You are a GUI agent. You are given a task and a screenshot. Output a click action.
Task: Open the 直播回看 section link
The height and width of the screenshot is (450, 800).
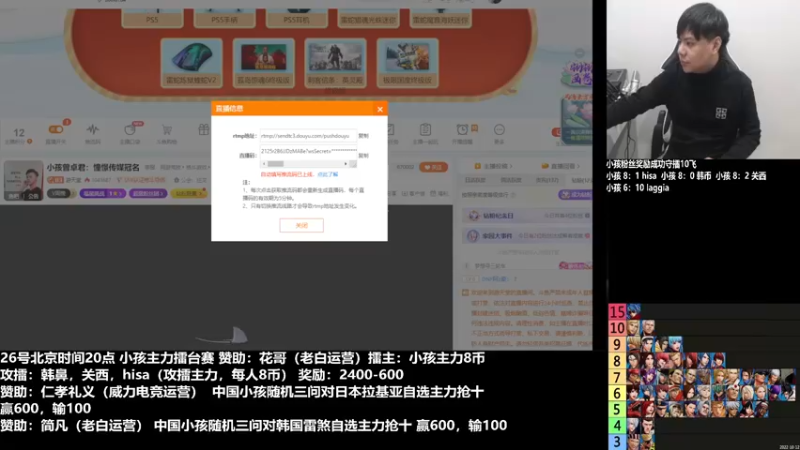560,166
